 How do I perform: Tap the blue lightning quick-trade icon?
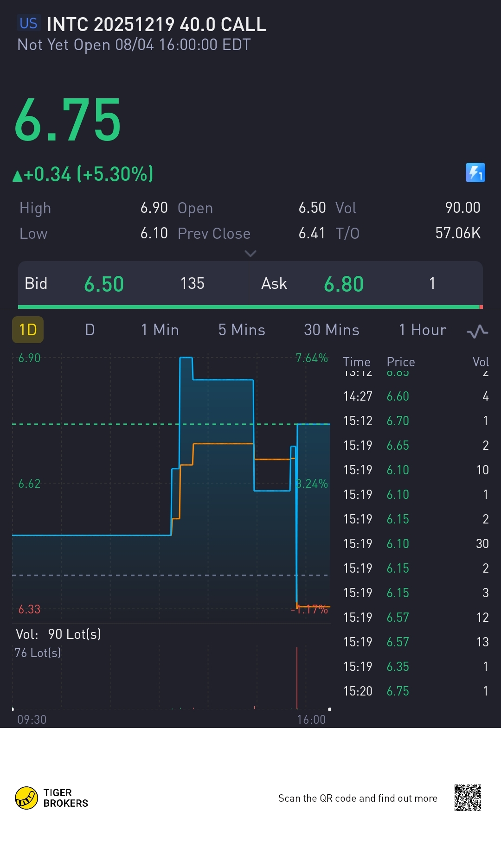pos(475,172)
